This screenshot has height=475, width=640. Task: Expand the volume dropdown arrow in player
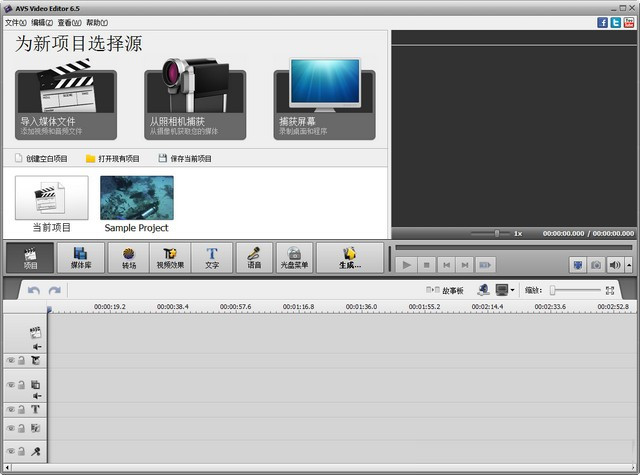[x=627, y=265]
